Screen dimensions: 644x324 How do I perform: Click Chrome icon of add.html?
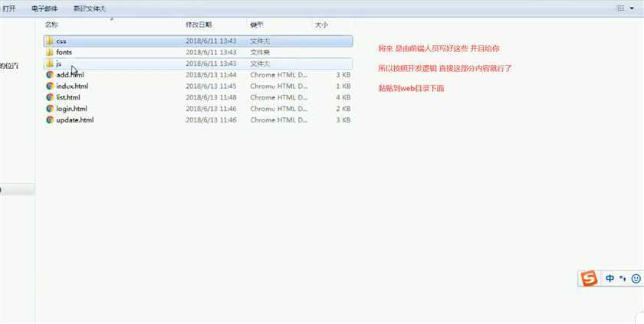50,75
